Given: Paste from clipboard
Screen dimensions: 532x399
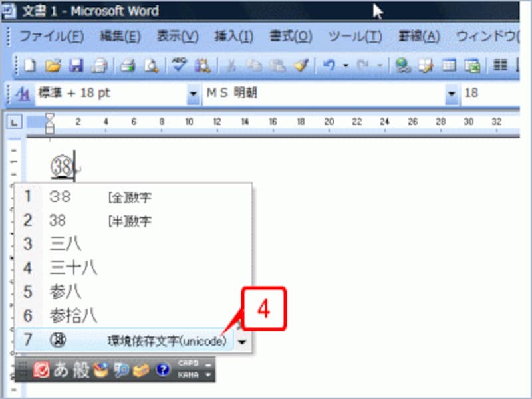Looking at the screenshot, I should click(x=277, y=65).
